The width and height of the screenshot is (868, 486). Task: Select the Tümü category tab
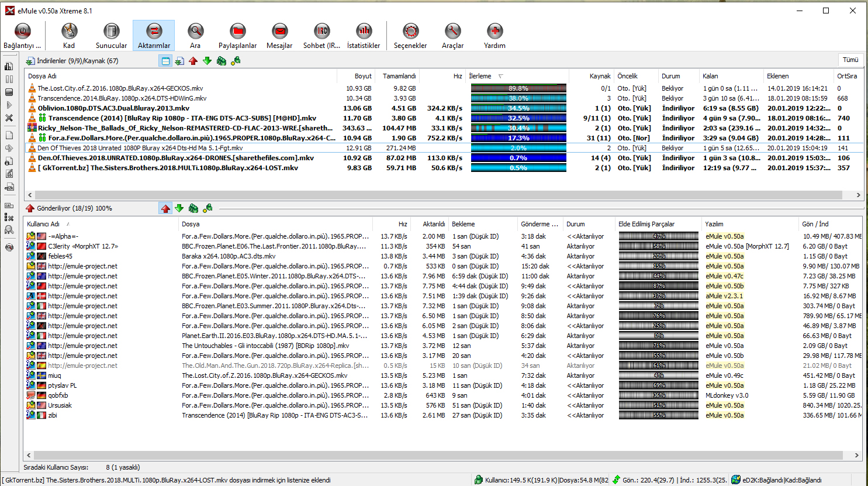(x=850, y=60)
